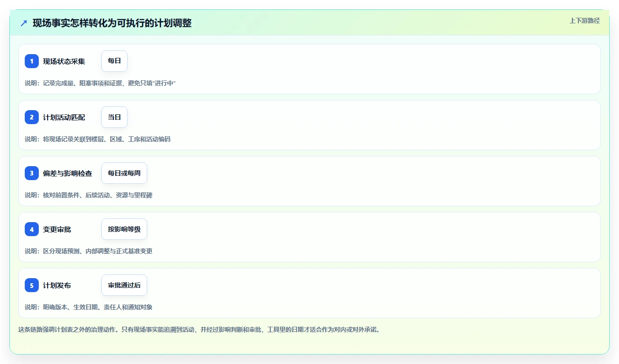Click the 偏差与影响检查 step title
Image resolution: width=619 pixels, height=364 pixels.
tap(67, 173)
